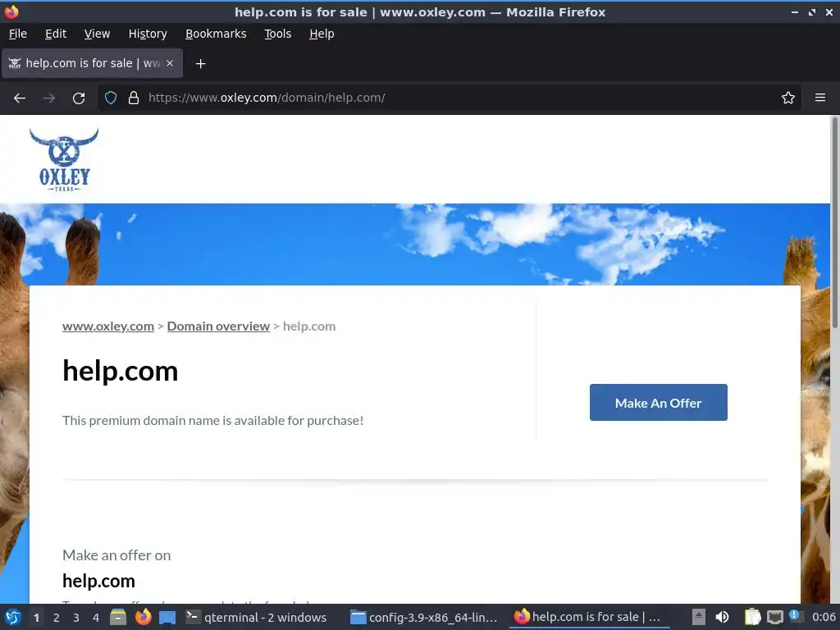
Task: Open the Help menu
Action: point(322,34)
